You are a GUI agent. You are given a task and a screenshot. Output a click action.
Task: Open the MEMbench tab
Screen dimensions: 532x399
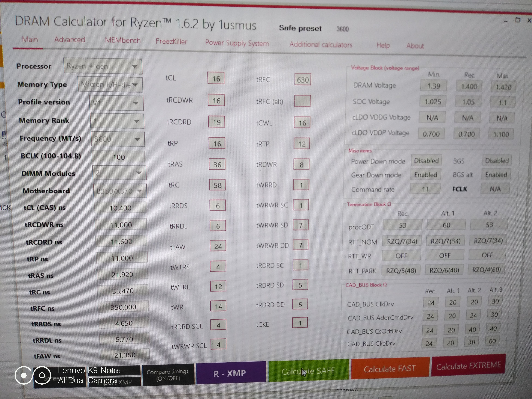123,40
